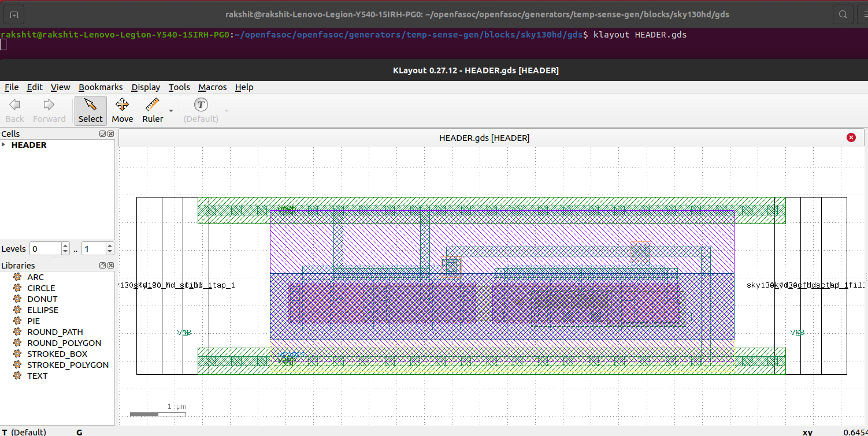The image size is (868, 436).
Task: Click the Back navigation arrow
Action: pyautogui.click(x=14, y=110)
